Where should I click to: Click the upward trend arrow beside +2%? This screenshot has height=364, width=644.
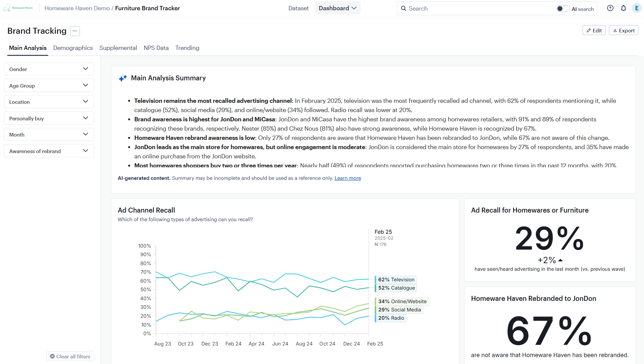(x=560, y=260)
